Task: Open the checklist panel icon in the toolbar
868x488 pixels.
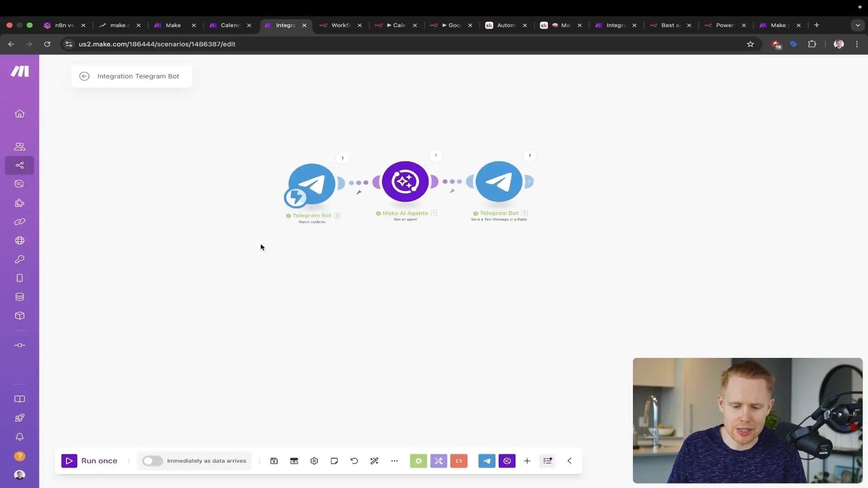Action: 547,461
